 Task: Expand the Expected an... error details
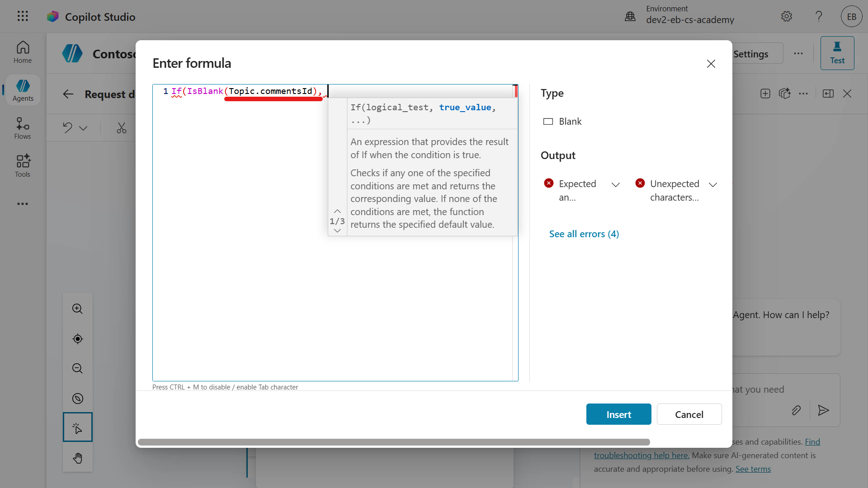pyautogui.click(x=616, y=184)
